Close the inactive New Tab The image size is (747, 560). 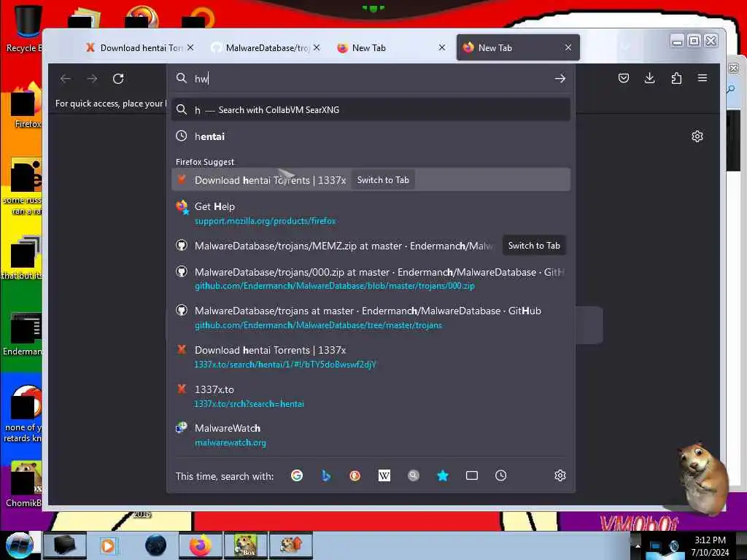pyautogui.click(x=442, y=47)
